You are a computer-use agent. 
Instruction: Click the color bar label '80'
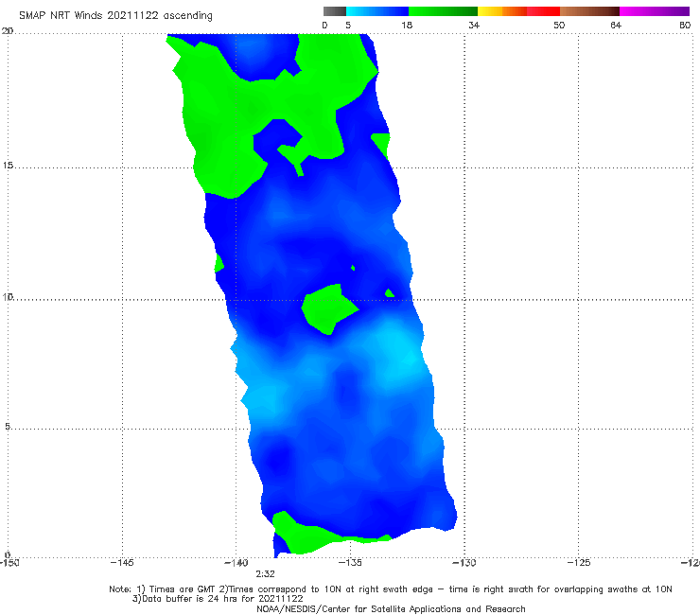coord(685,26)
